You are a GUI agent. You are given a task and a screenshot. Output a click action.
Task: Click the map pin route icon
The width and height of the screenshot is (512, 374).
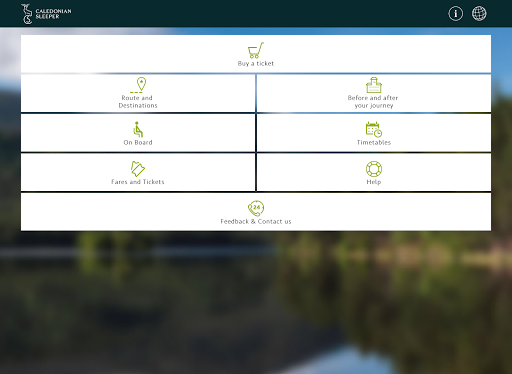click(138, 85)
